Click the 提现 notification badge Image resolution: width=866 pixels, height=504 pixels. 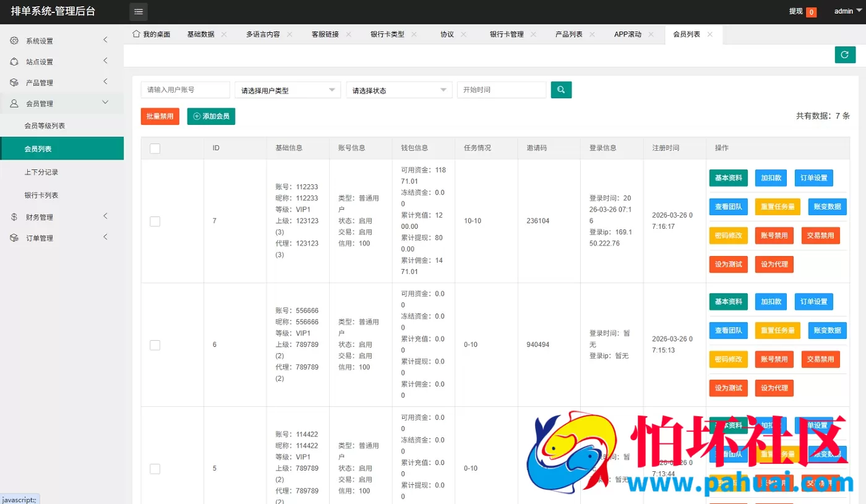(x=811, y=12)
